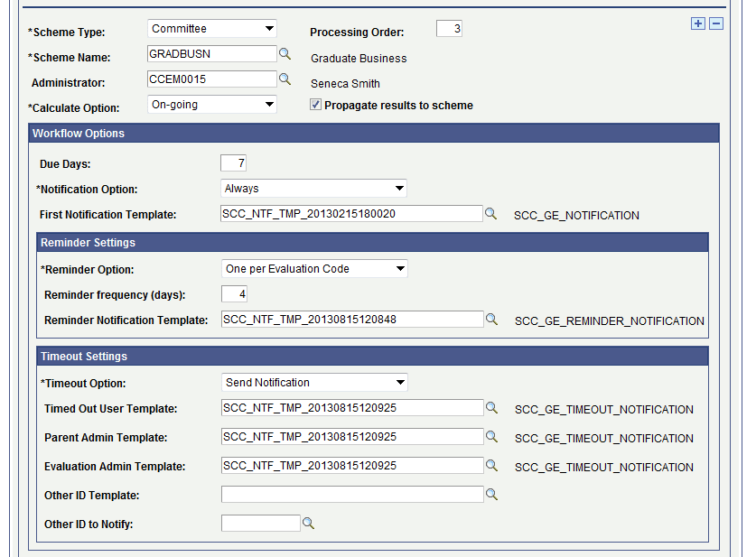Look up Other ID Template
Screen dimensions: 756x557
coord(491,495)
